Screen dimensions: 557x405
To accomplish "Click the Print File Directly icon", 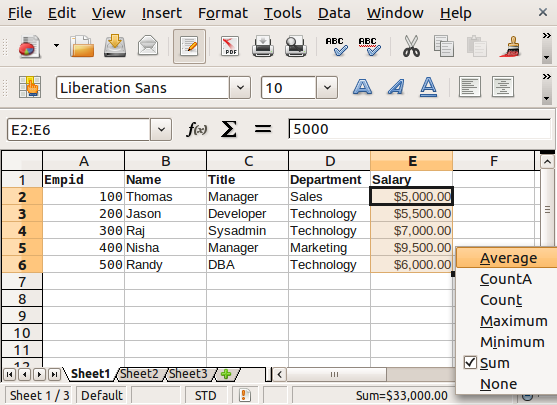I will click(x=263, y=47).
